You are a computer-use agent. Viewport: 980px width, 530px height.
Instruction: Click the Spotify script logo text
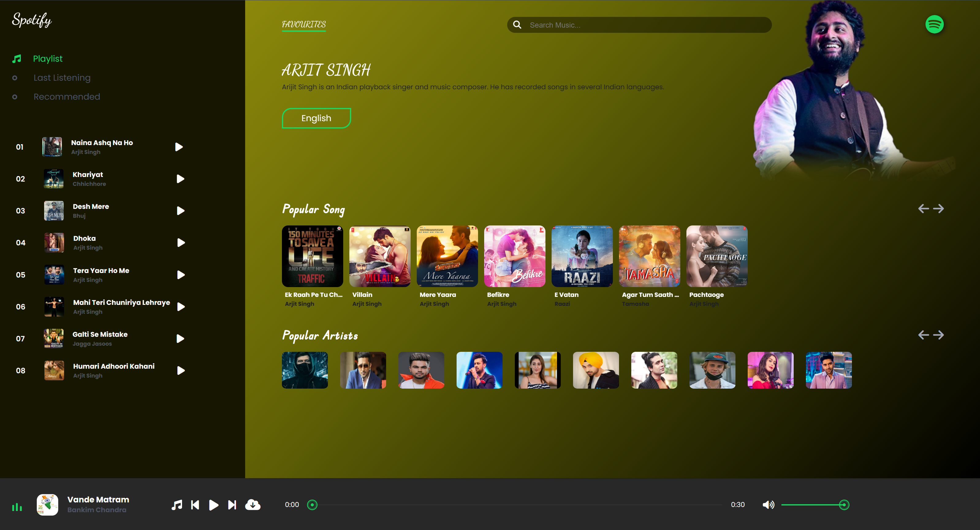(x=32, y=20)
